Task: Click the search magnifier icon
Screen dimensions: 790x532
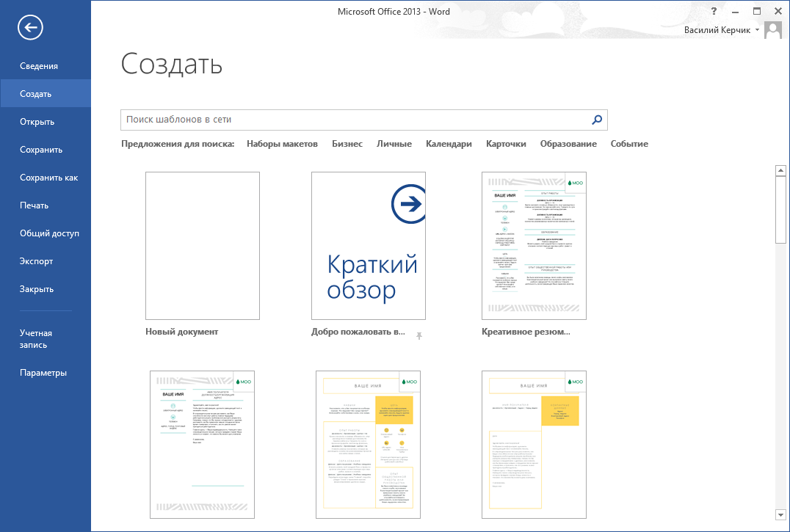Action: (596, 120)
